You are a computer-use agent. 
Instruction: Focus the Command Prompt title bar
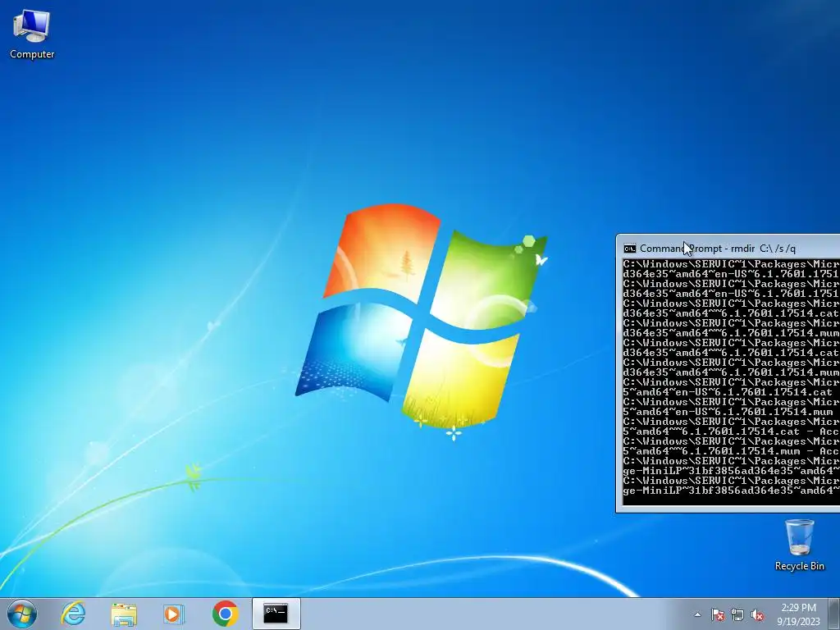(728, 249)
